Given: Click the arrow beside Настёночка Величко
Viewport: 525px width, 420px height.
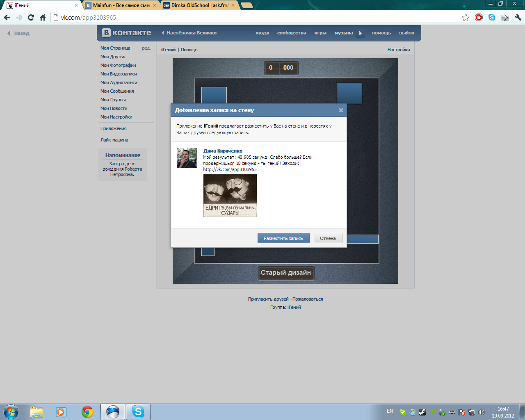Looking at the screenshot, I should pos(163,33).
